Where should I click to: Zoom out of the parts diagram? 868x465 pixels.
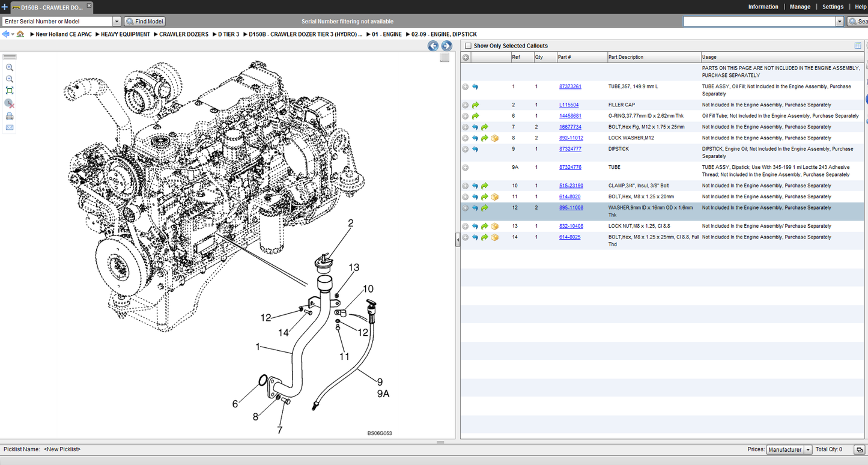10,79
